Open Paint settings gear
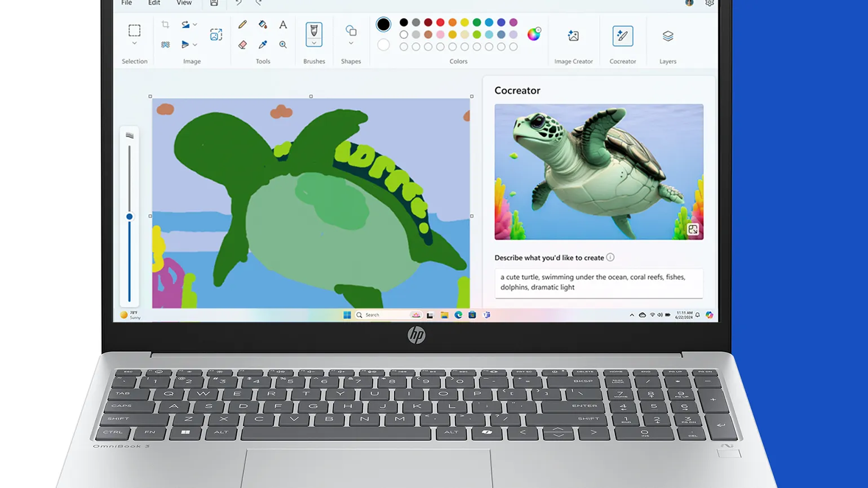Image resolution: width=868 pixels, height=488 pixels. (709, 3)
